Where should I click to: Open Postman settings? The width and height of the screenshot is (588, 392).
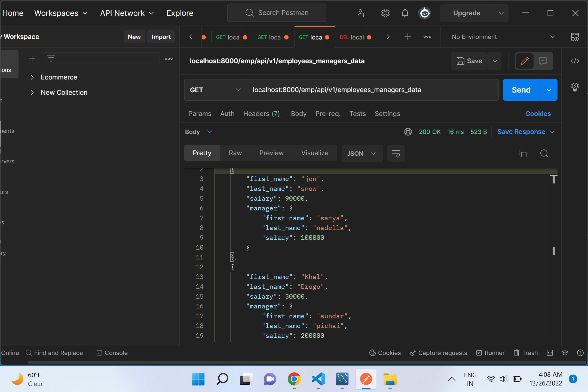(385, 13)
